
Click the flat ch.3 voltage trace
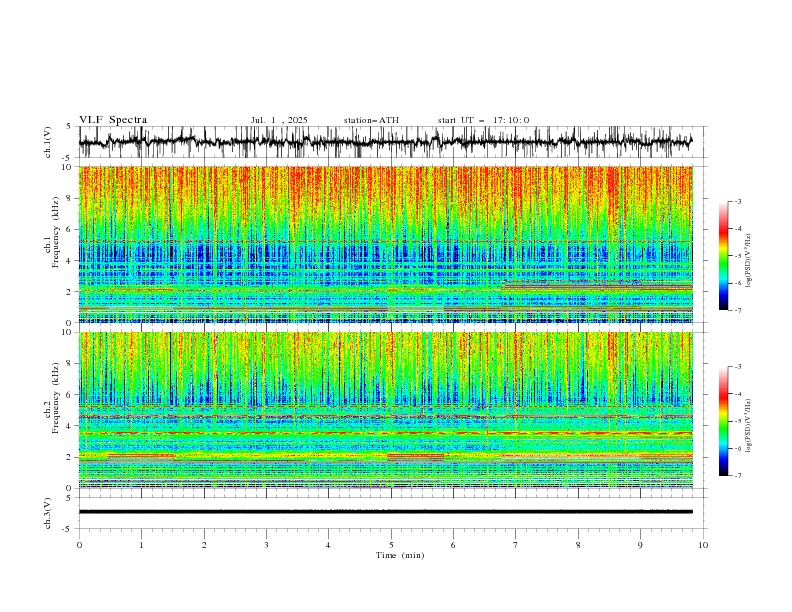coord(385,512)
